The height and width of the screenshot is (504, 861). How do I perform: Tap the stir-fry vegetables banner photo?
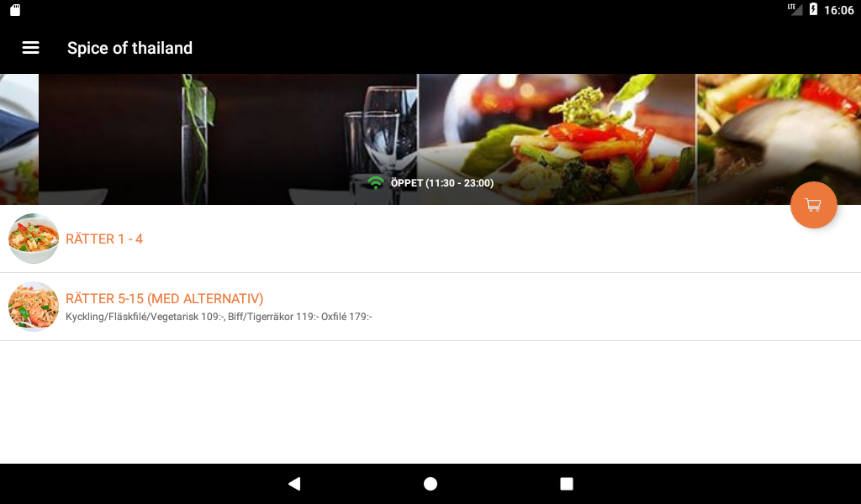(x=557, y=139)
